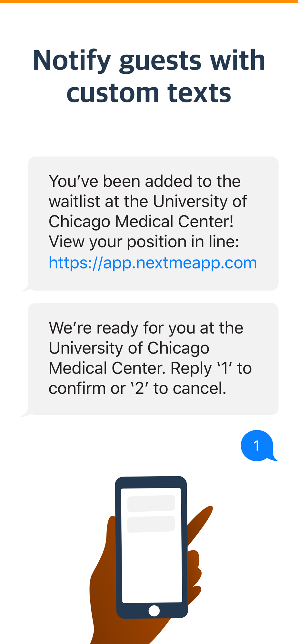Click 'custom texts' in the headline
Viewport: 298px width, 644px height.
(x=149, y=93)
